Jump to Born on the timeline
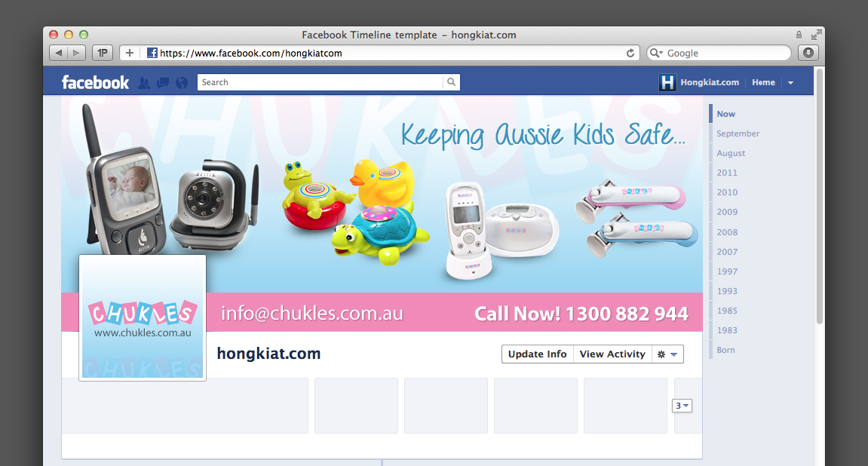Screen dimensions: 868x466 (725, 351)
